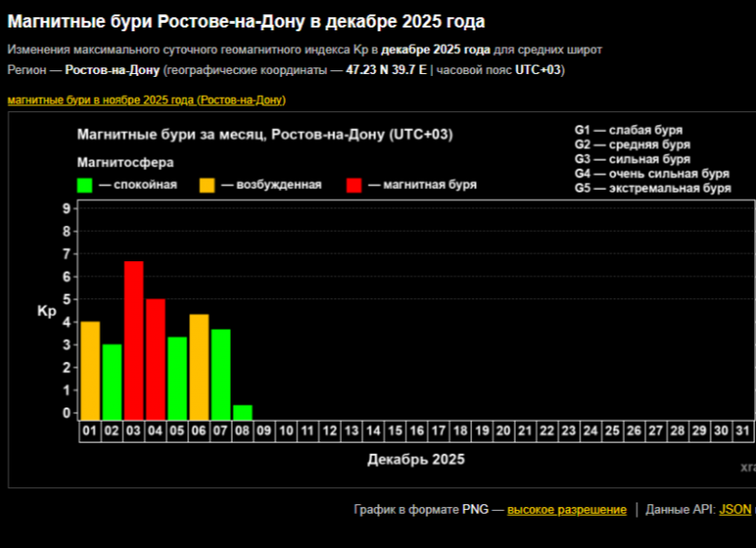
Task: Click the red bar for December 04
Action: point(156,359)
